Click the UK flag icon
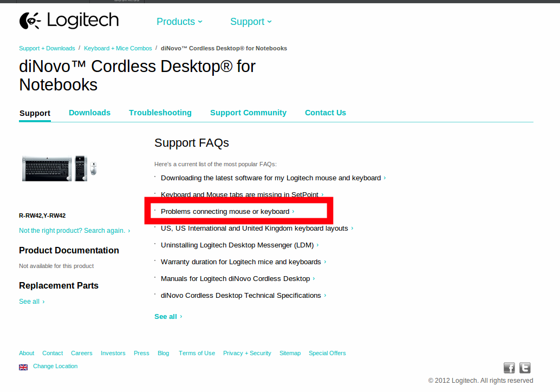Image resolution: width=560 pixels, height=392 pixels. [x=23, y=367]
